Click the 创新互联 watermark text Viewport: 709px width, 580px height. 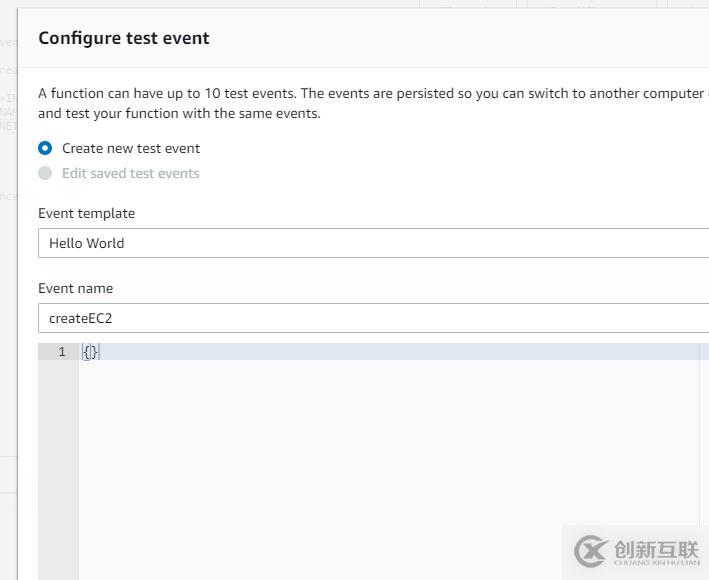657,550
